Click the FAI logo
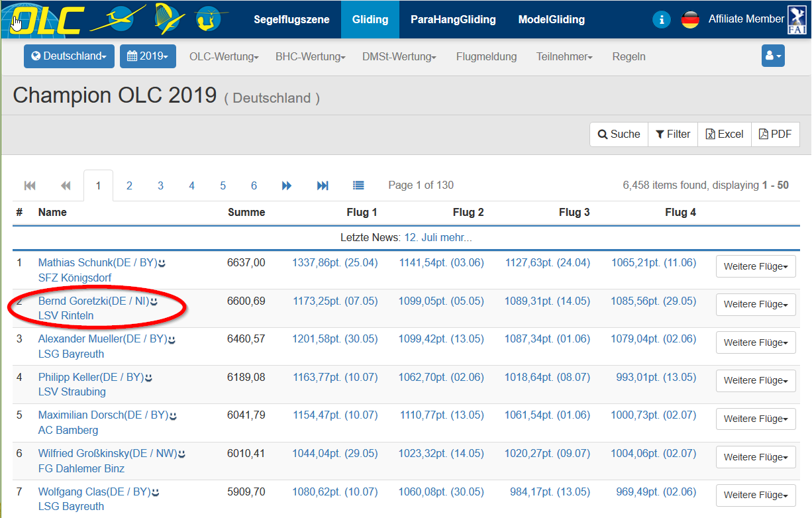Image resolution: width=812 pixels, height=518 pixels. point(796,19)
